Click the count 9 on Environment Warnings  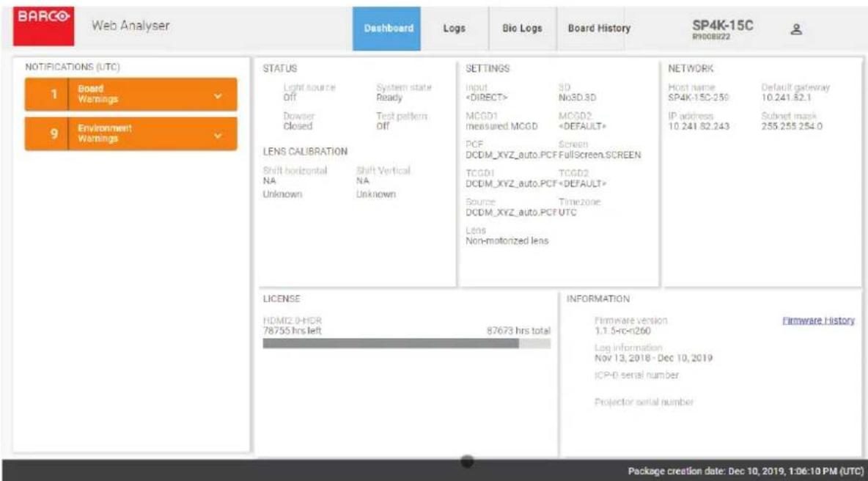(x=54, y=133)
